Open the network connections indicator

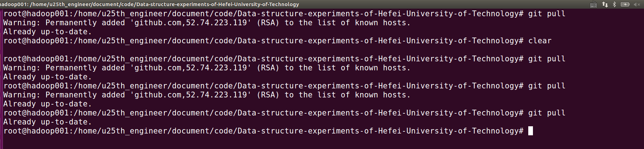605,4
